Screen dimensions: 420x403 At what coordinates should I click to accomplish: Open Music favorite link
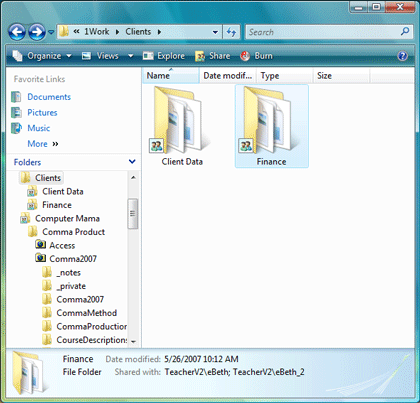[39, 128]
